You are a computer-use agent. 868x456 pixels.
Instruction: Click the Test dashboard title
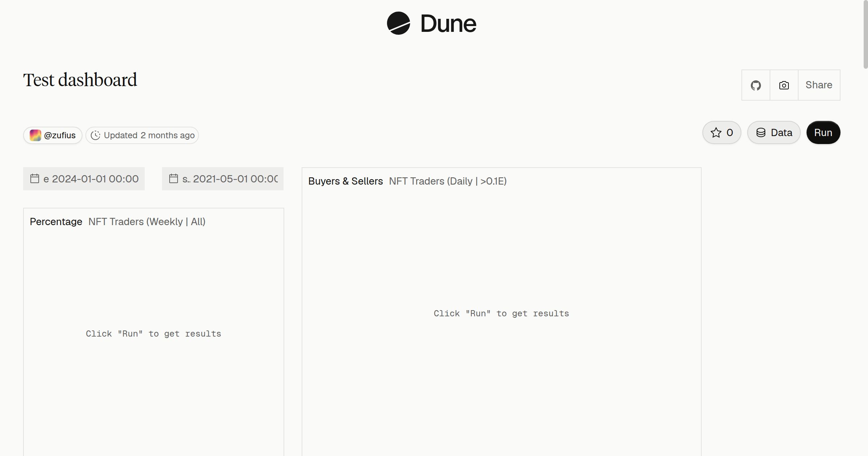80,80
